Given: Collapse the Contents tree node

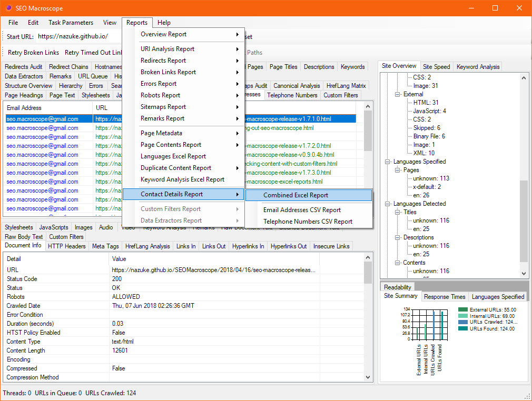Looking at the screenshot, I should 397,263.
